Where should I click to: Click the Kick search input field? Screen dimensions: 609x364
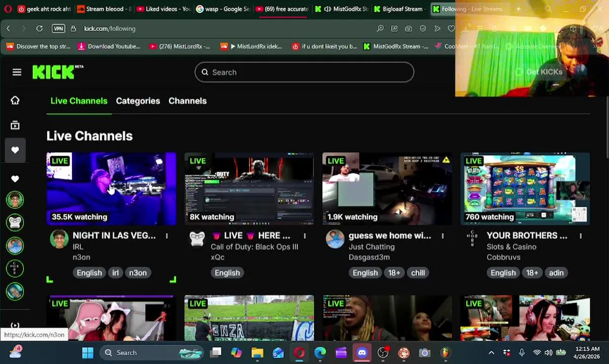tap(304, 72)
